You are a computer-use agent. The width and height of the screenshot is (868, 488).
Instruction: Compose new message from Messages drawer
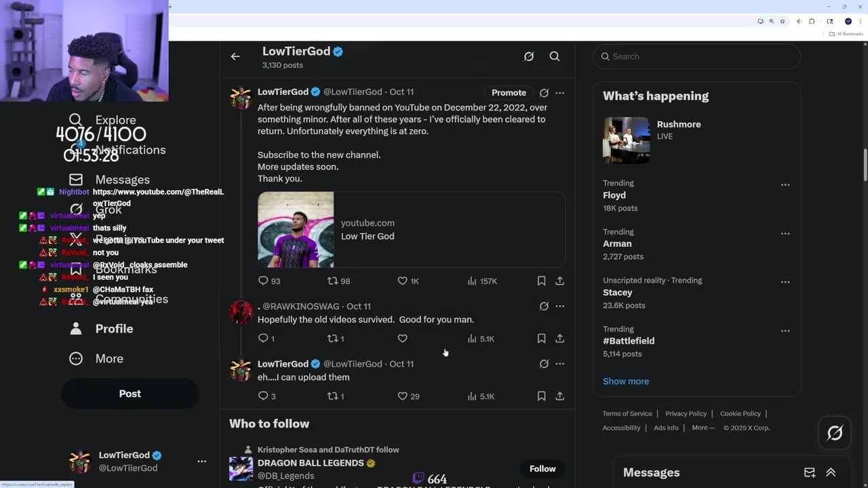pyautogui.click(x=810, y=472)
